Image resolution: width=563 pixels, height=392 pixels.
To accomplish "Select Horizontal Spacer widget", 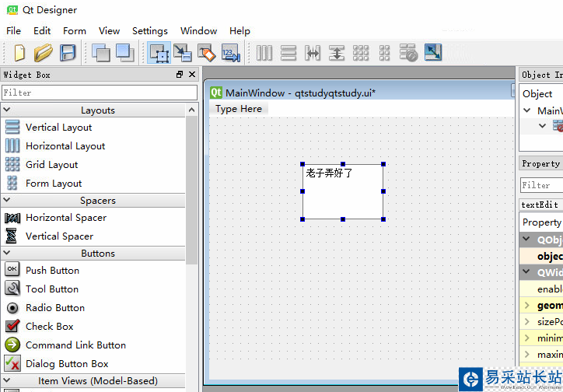I will [x=66, y=218].
